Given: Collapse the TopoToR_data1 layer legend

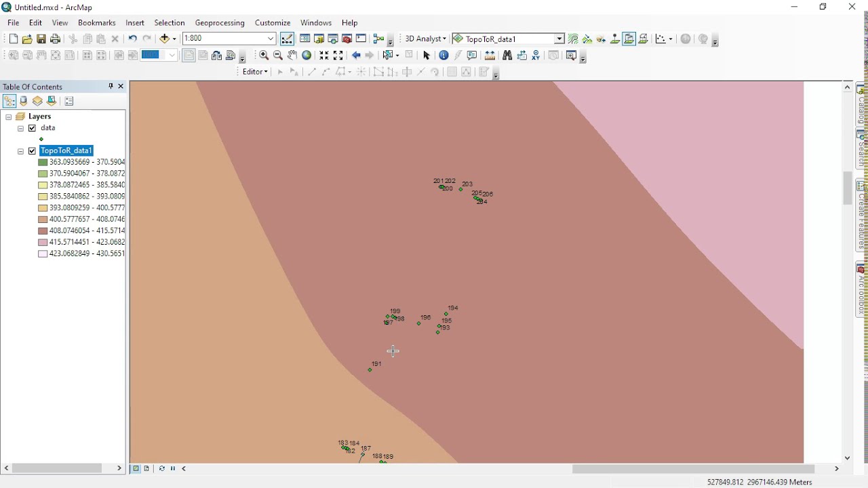Looking at the screenshot, I should [x=21, y=151].
